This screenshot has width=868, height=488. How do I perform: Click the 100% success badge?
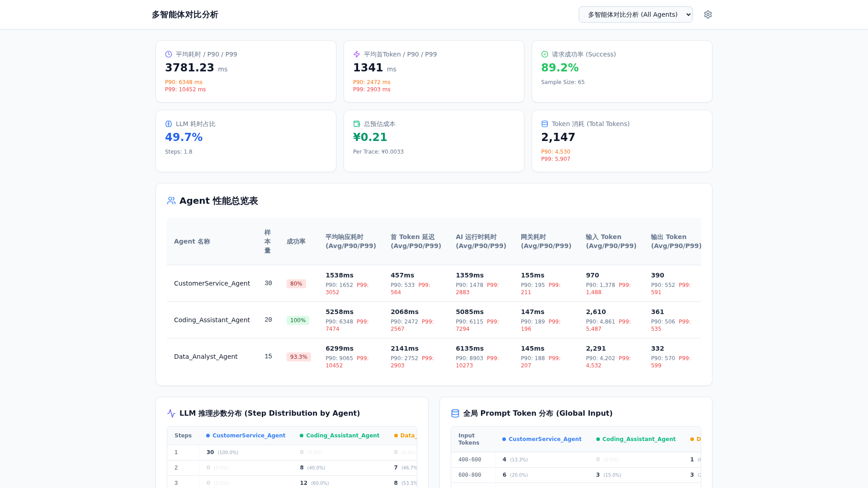pyautogui.click(x=298, y=320)
